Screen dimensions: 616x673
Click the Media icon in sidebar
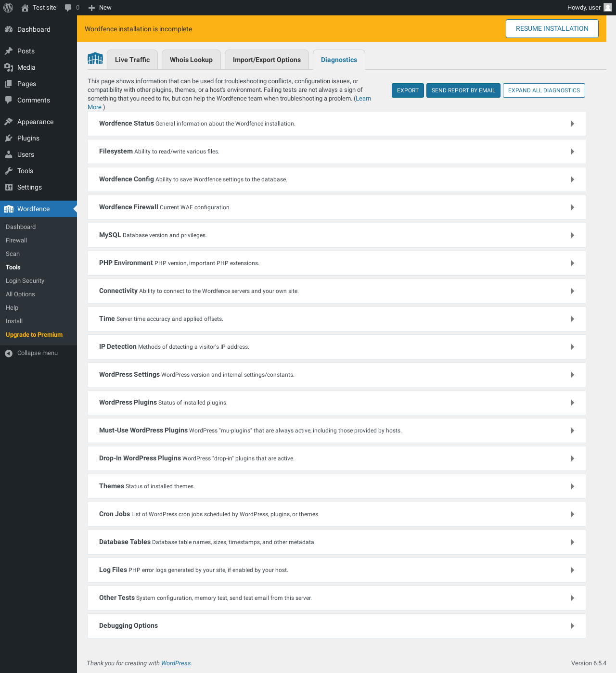(x=9, y=67)
